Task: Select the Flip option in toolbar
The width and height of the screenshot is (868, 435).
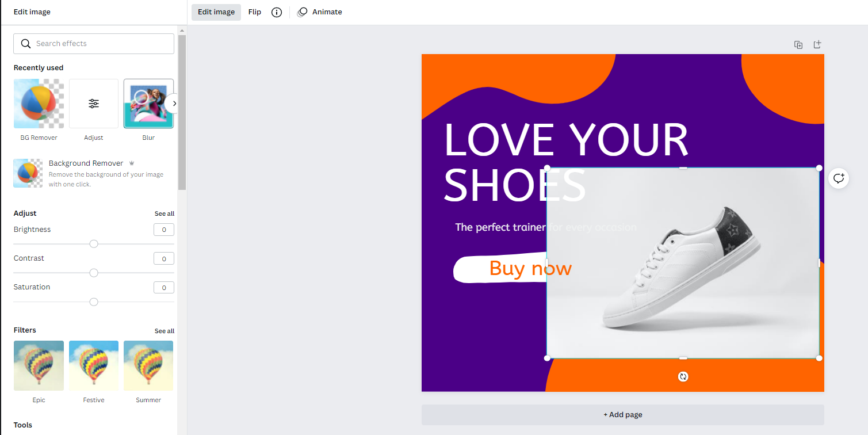Action: point(255,12)
